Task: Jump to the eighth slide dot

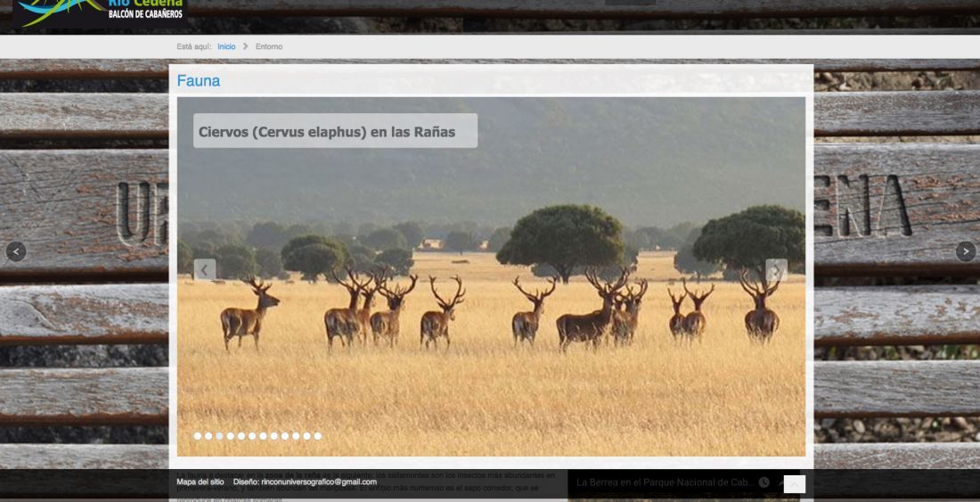Action: coord(274,436)
